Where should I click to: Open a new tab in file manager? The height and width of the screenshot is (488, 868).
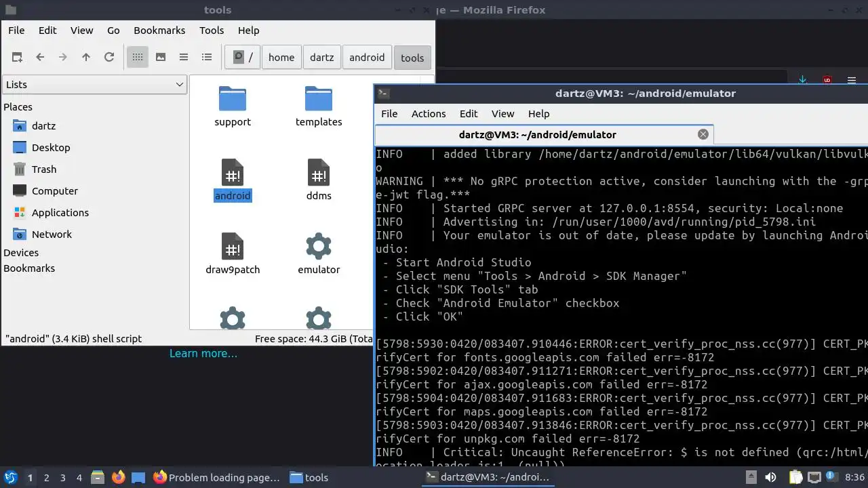[17, 58]
